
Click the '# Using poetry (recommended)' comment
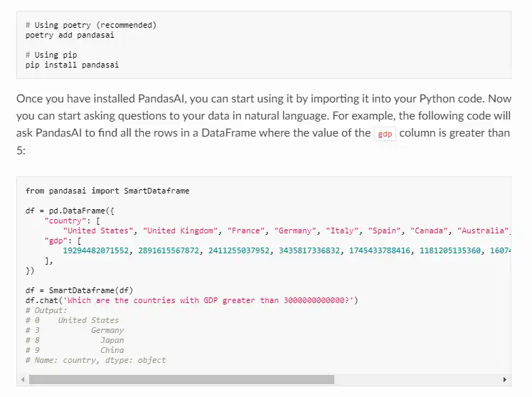click(91, 25)
